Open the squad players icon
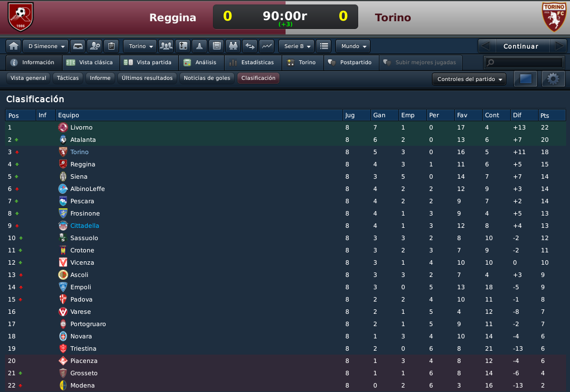 [x=166, y=46]
